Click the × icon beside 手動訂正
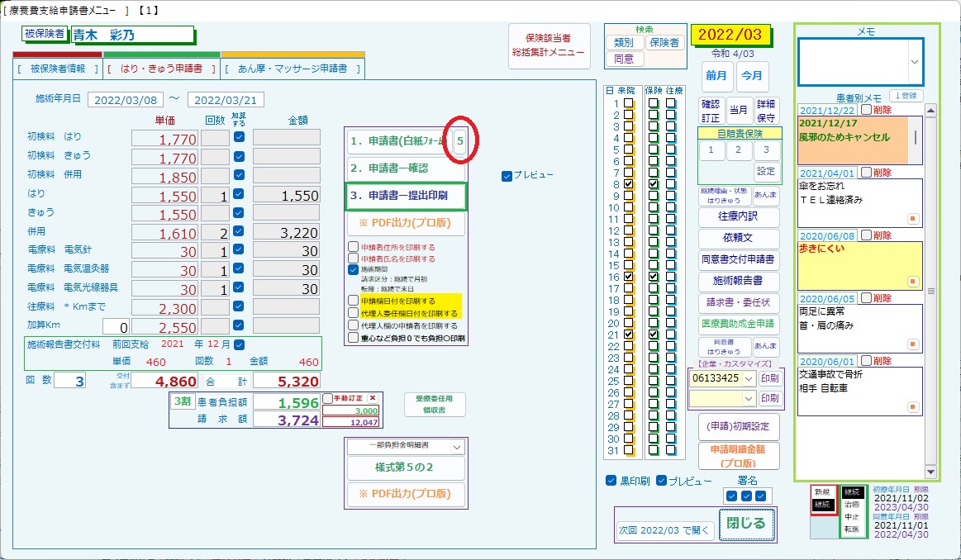 click(x=372, y=398)
